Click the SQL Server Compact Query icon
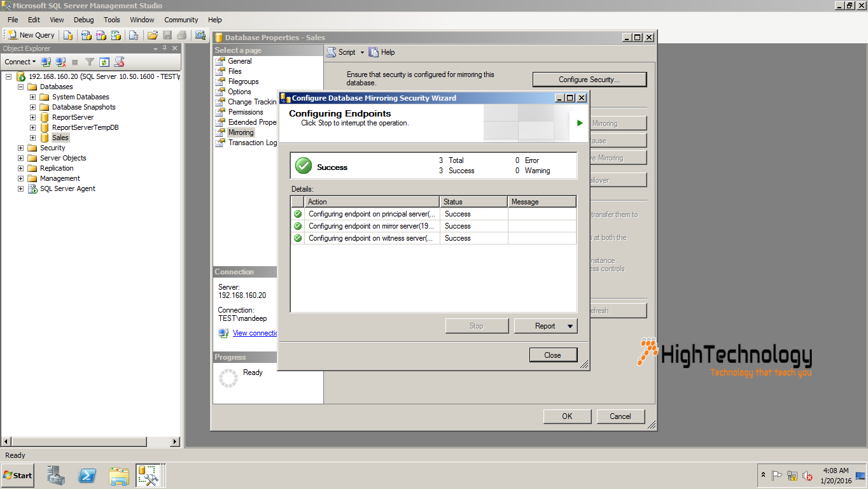868x489 pixels. click(134, 35)
